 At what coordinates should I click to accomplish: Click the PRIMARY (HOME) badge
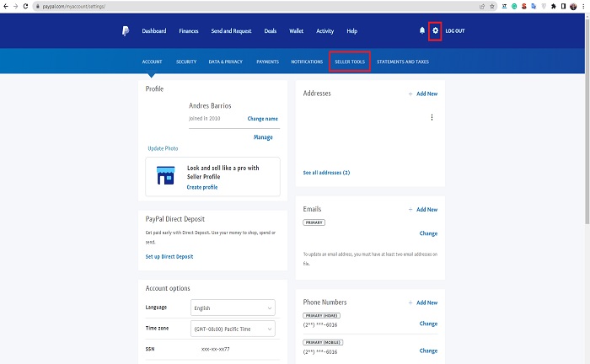(321, 315)
